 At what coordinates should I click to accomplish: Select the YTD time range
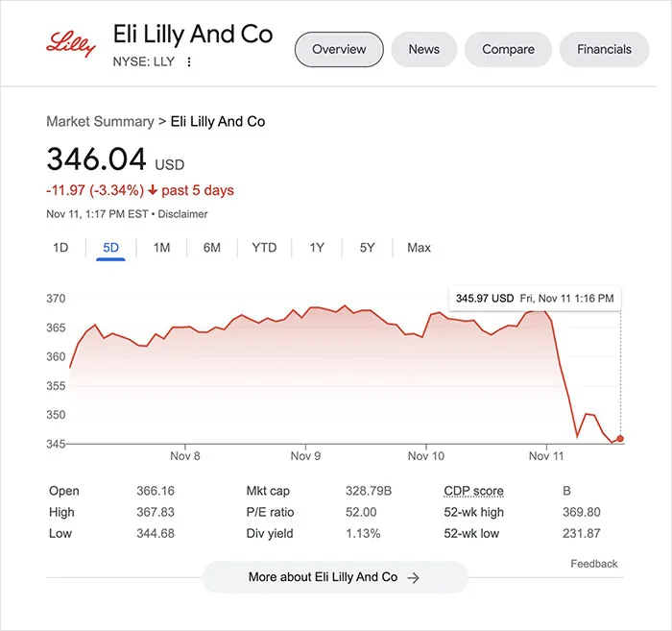click(264, 248)
